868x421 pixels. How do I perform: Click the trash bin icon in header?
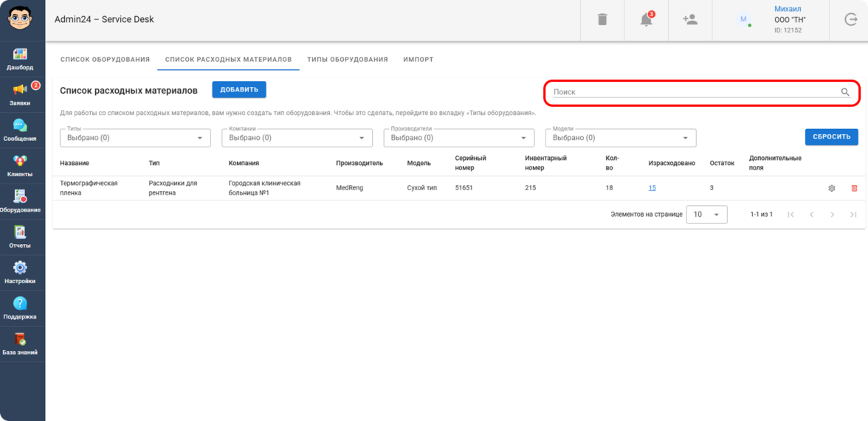(602, 20)
